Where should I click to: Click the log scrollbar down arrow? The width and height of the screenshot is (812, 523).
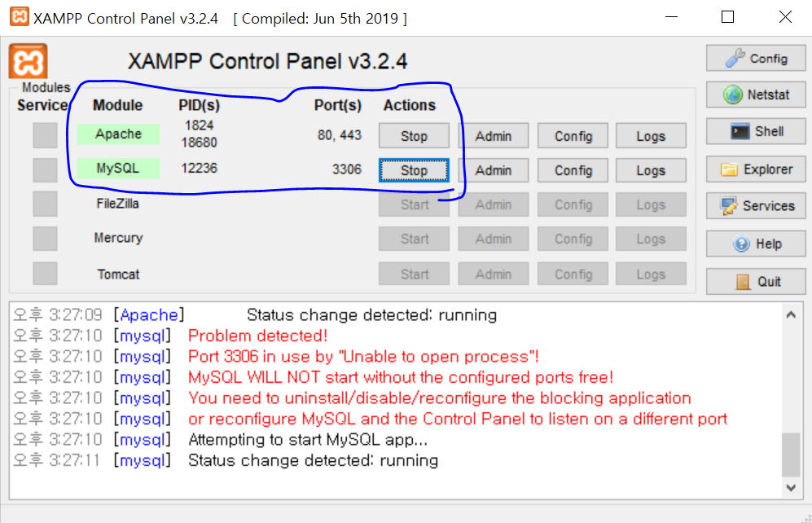(x=791, y=487)
